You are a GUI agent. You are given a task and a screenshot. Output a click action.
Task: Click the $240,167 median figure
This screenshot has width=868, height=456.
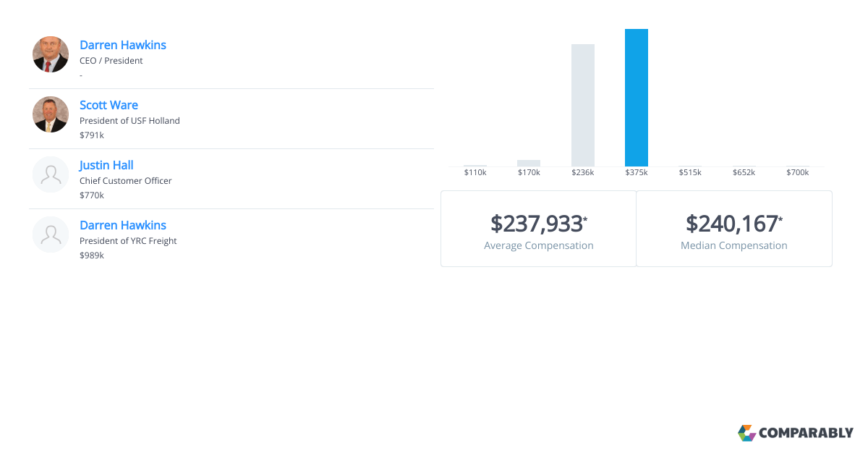click(732, 223)
